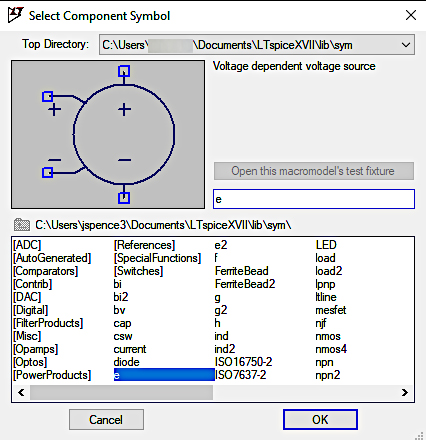Open the [Switches] directory entry
This screenshot has height=440, width=426.
coord(138,271)
